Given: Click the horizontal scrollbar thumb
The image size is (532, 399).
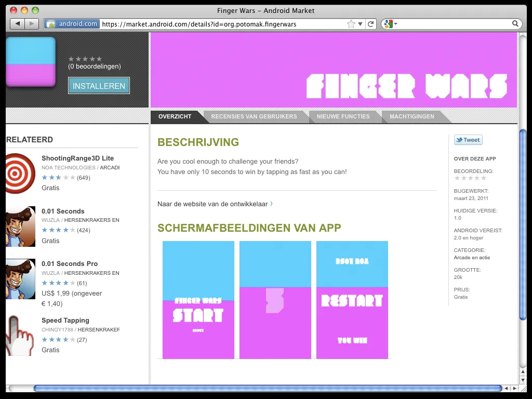Looking at the screenshot, I should coord(268,388).
